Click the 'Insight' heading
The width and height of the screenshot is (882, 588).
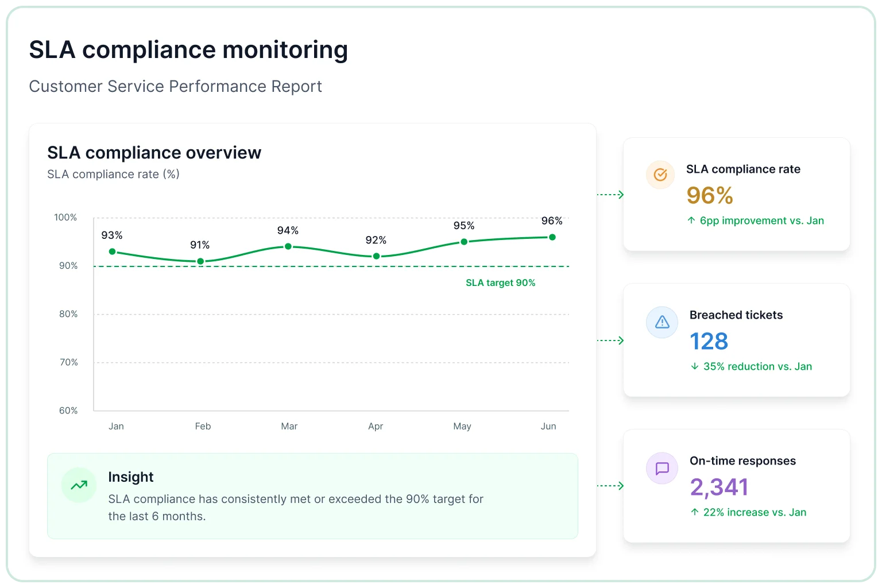(x=131, y=477)
